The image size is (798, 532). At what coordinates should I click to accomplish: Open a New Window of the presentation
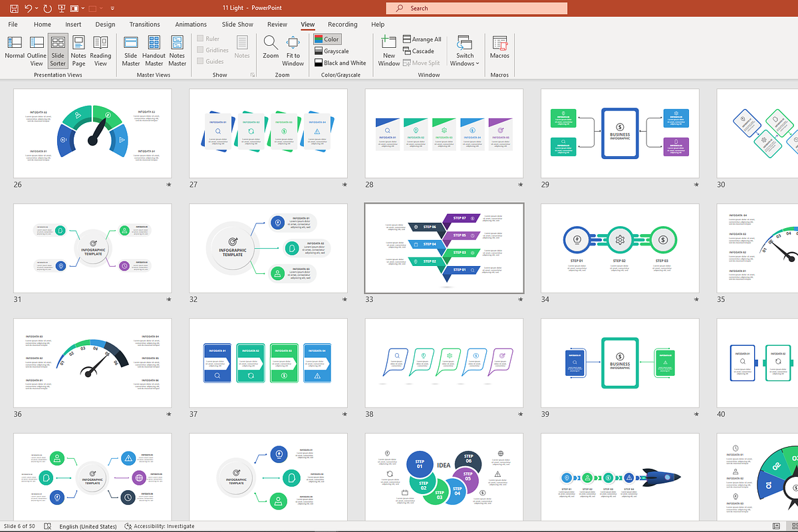[x=389, y=51]
